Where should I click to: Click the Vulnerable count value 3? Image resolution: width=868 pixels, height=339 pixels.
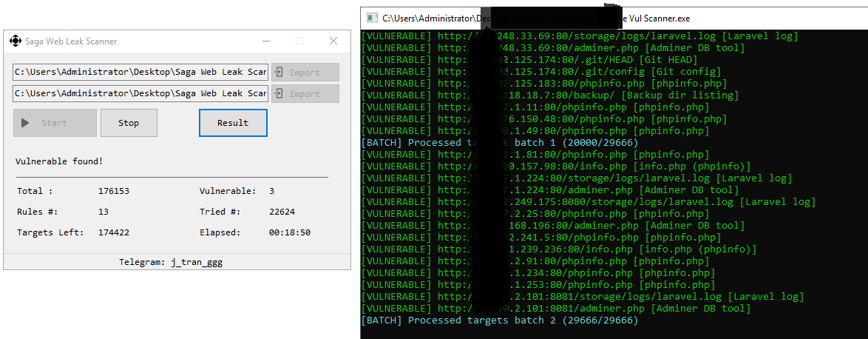272,191
